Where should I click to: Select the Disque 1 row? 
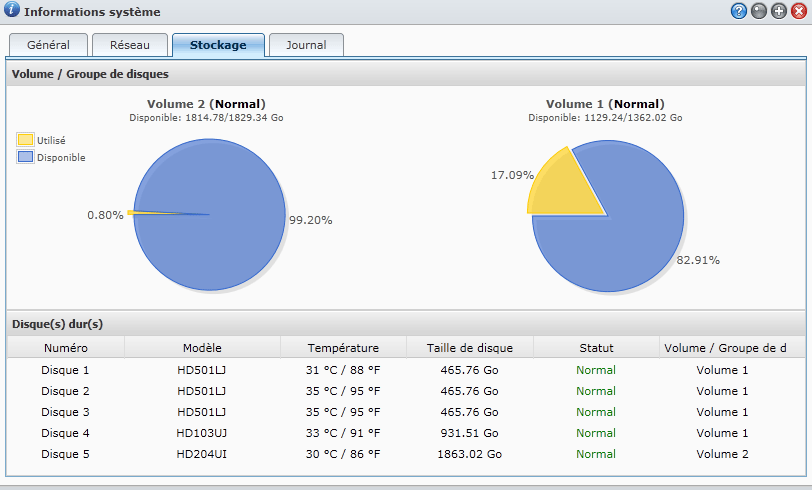66,370
